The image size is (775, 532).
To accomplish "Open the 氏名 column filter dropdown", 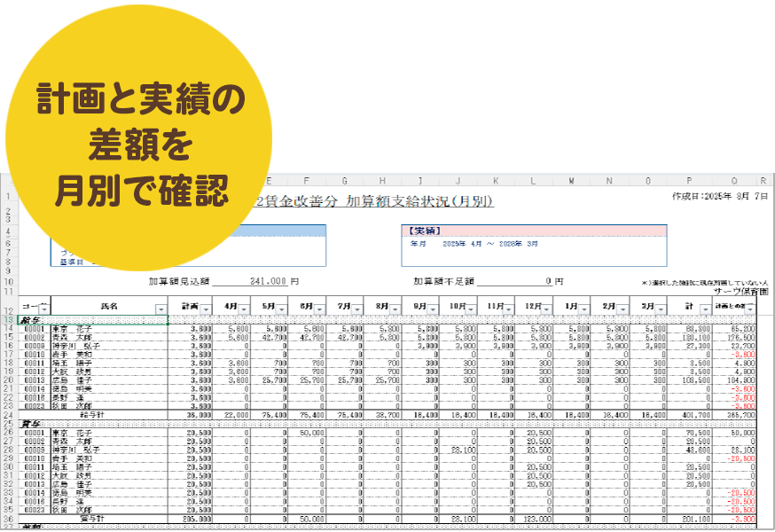I will [160, 308].
